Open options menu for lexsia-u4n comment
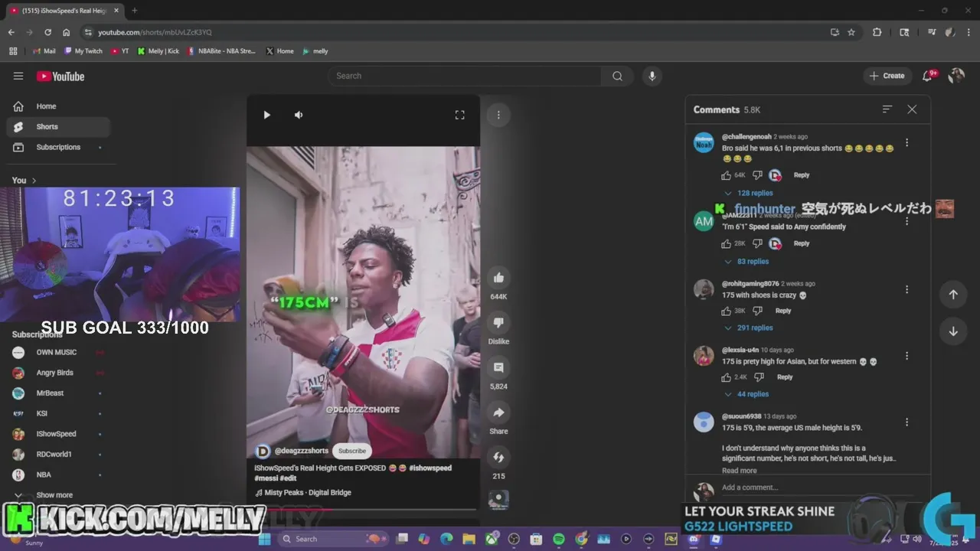The image size is (980, 551). click(906, 357)
